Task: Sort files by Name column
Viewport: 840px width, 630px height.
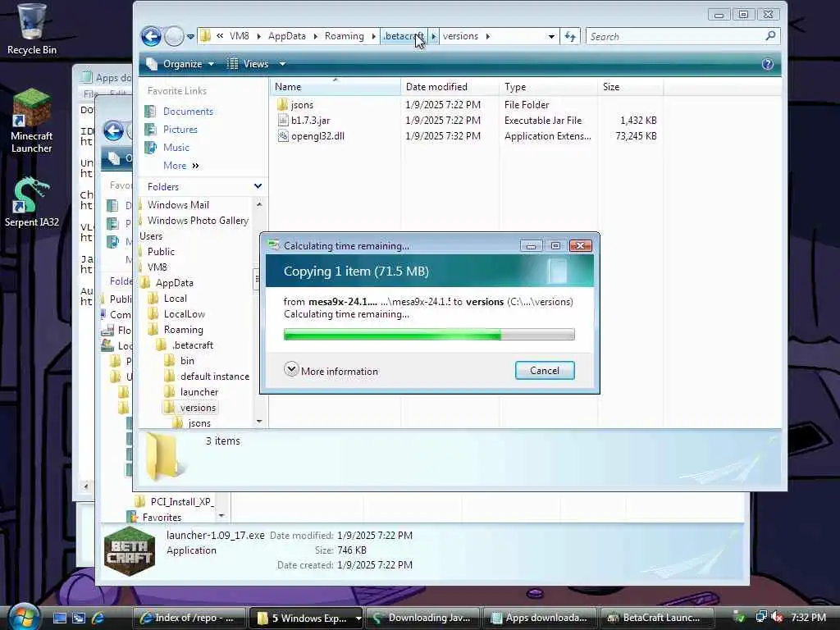Action: pos(335,87)
